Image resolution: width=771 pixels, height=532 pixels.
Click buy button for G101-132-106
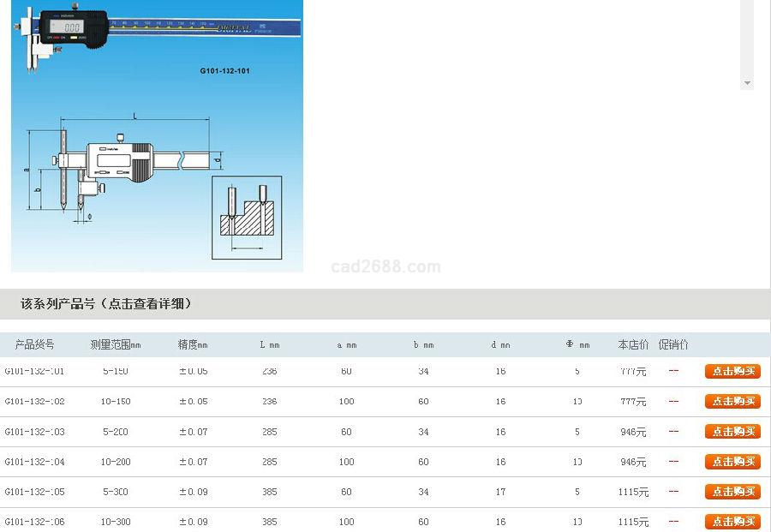point(732,522)
